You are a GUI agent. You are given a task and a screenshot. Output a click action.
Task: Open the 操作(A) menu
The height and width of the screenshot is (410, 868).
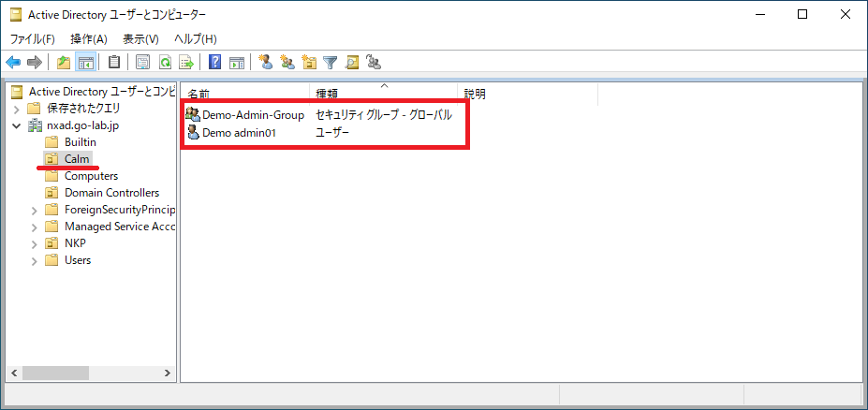[89, 39]
